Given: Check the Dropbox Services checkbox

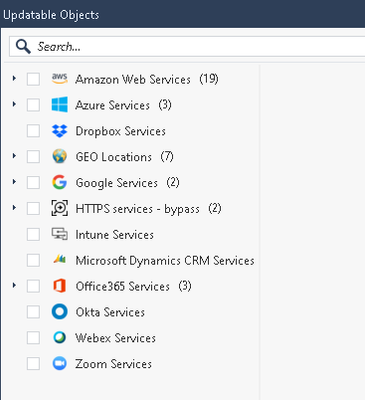Looking at the screenshot, I should pyautogui.click(x=33, y=131).
